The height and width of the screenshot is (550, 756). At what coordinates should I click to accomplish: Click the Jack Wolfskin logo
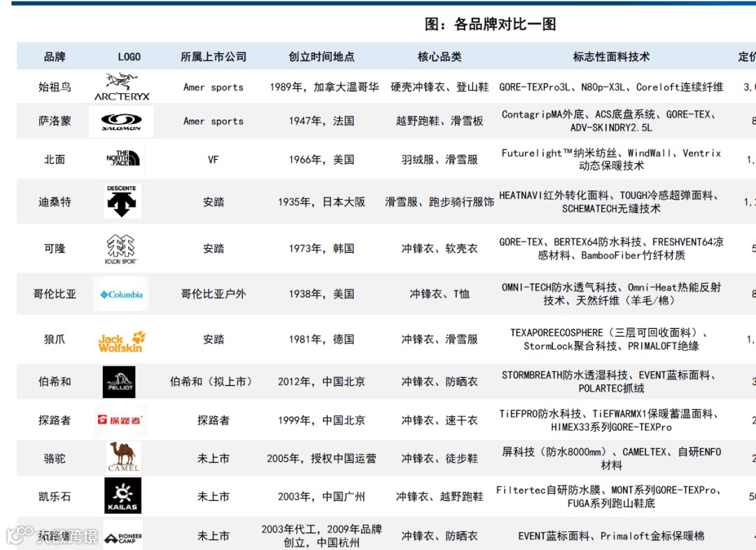click(122, 341)
